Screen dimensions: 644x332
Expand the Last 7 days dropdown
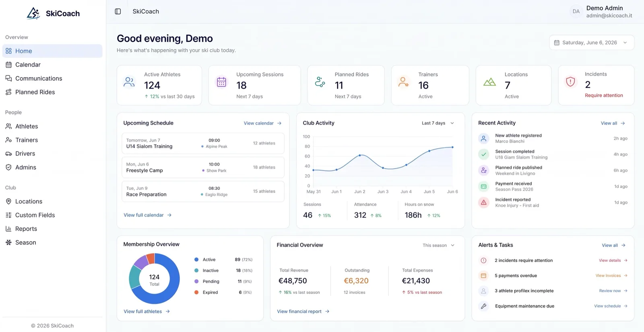point(438,123)
